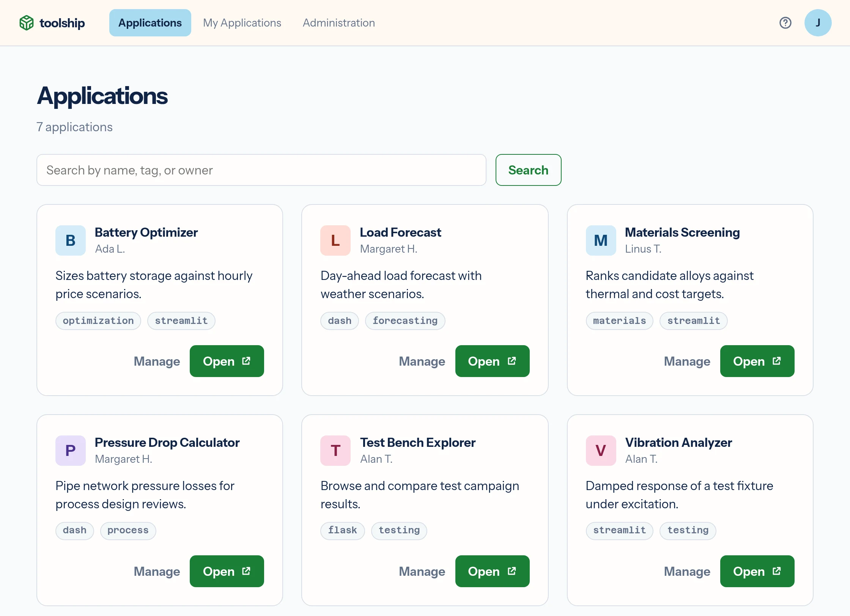Click the Vibration Analyzer V app icon
The width and height of the screenshot is (850, 616).
pyautogui.click(x=601, y=451)
